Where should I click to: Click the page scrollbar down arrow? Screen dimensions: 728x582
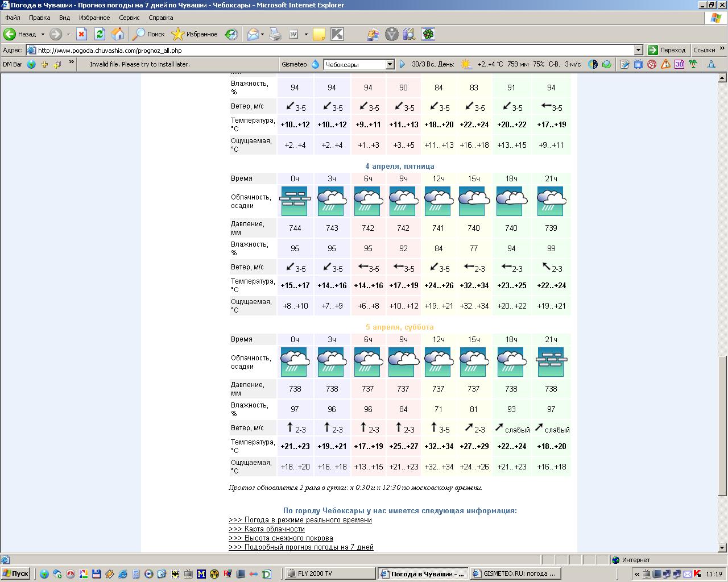[722, 548]
